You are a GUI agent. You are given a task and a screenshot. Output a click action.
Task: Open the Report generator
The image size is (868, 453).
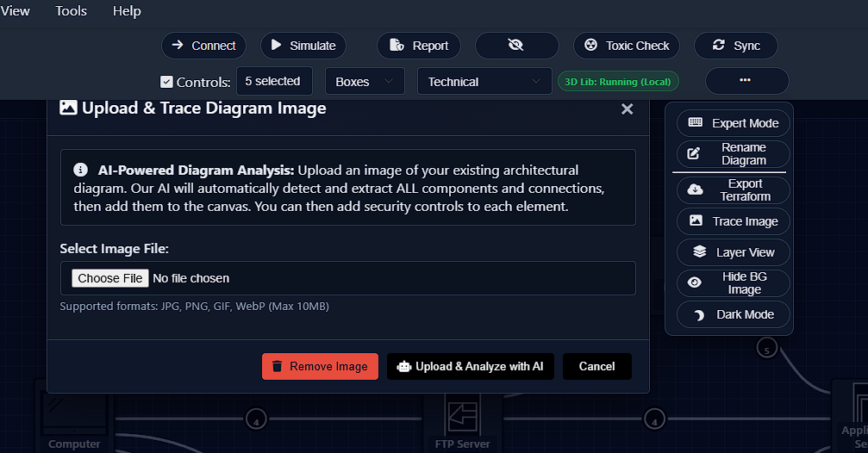click(x=418, y=46)
